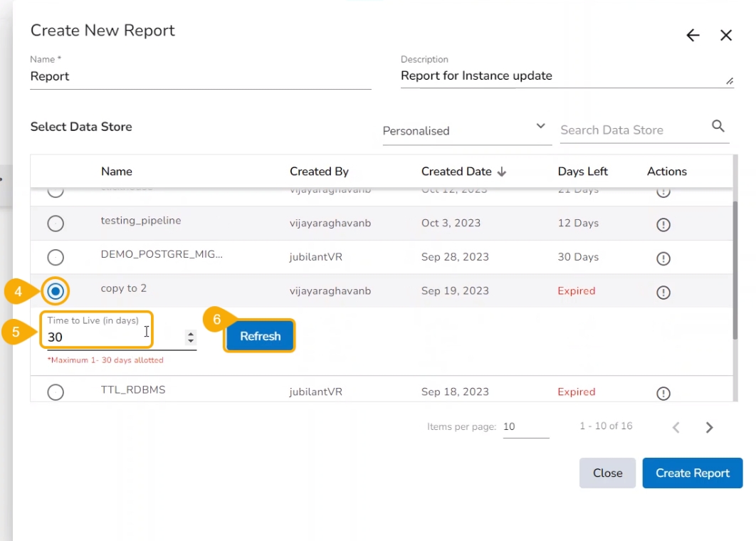Select the TTL_RDBMS radio button

pos(56,392)
